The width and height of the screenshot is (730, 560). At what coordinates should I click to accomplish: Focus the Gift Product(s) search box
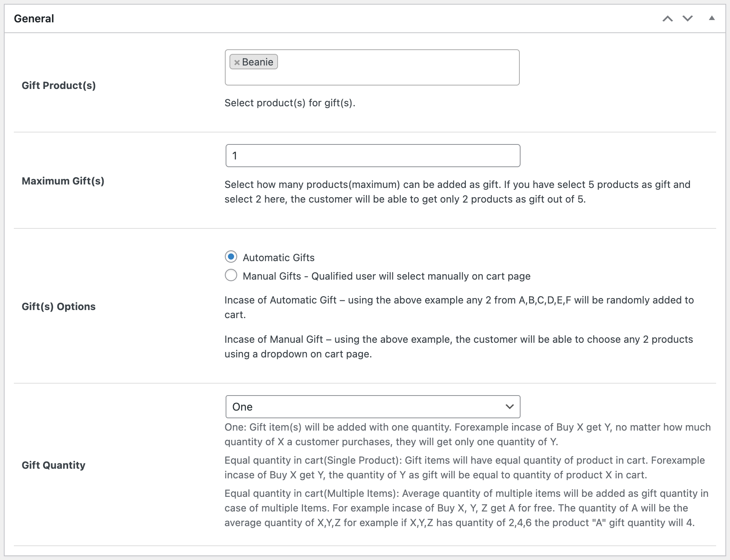coord(397,68)
